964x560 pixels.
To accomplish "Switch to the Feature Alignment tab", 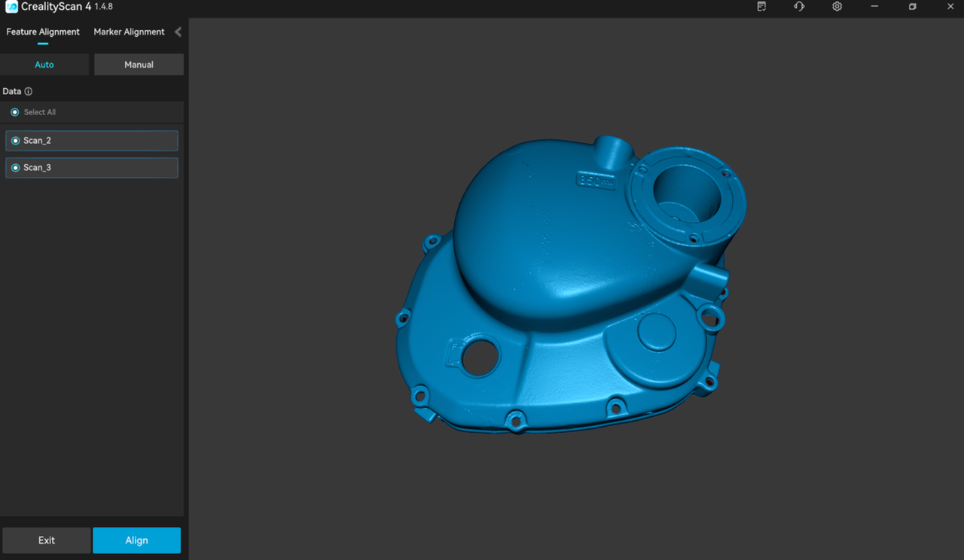I will (x=43, y=32).
